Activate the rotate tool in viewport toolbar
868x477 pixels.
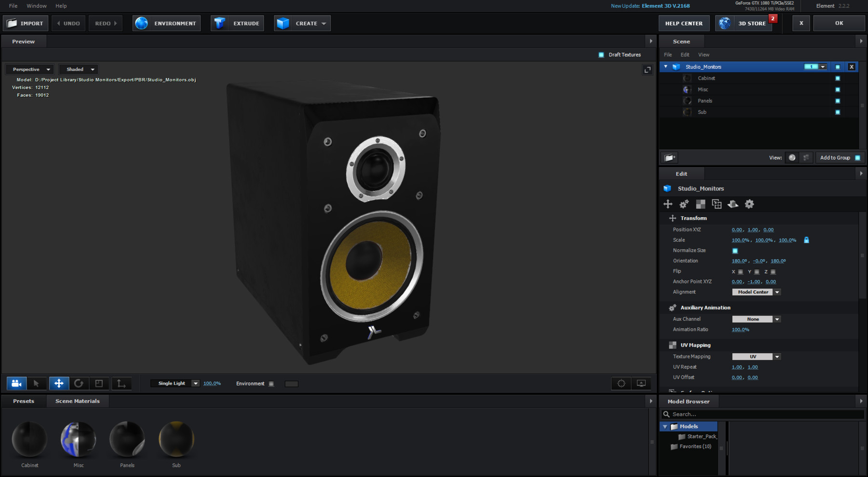pos(79,383)
